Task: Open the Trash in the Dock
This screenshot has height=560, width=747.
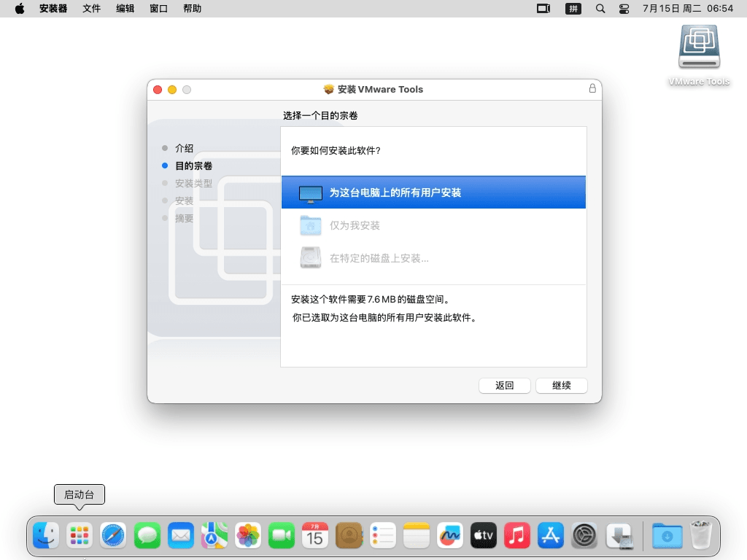Action: coord(701,534)
